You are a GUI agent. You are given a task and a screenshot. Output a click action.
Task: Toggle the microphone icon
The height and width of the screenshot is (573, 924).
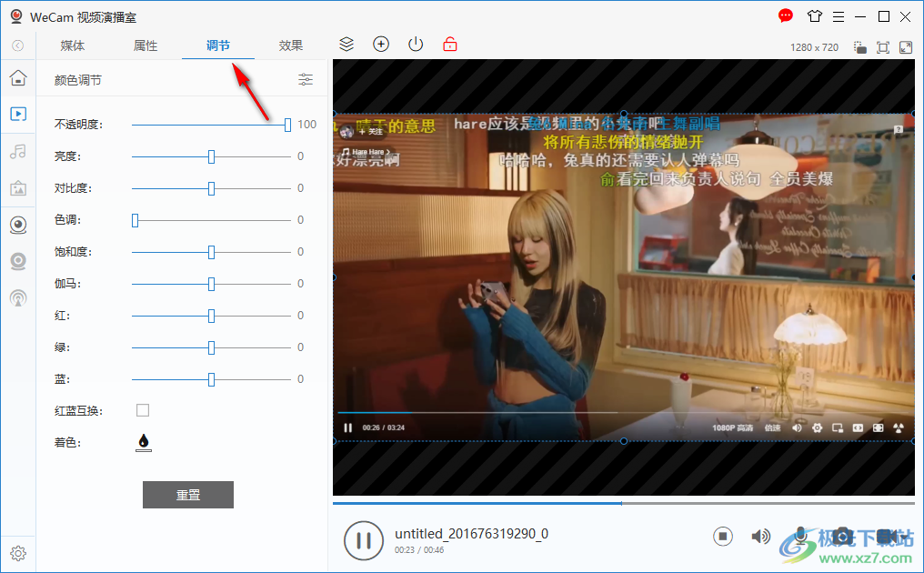click(x=799, y=537)
